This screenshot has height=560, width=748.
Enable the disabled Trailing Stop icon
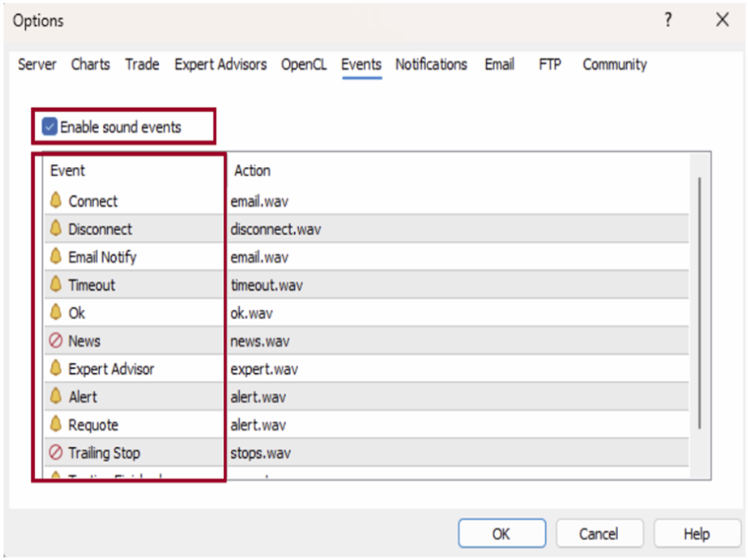56,452
